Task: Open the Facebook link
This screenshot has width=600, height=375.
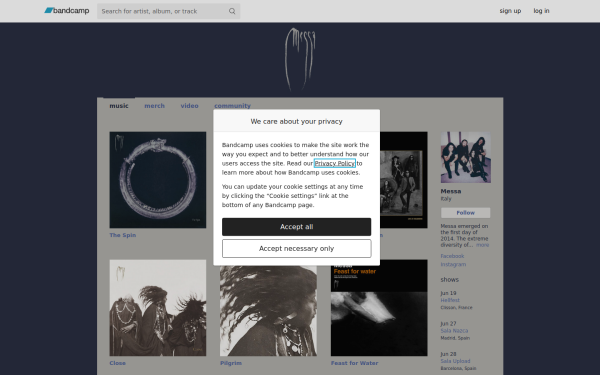Action: (452, 256)
